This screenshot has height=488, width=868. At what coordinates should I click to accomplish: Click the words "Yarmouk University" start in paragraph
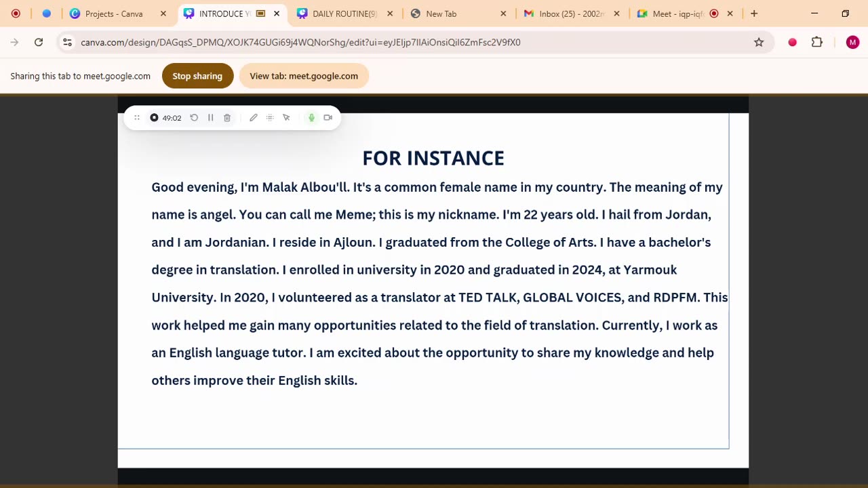650,270
